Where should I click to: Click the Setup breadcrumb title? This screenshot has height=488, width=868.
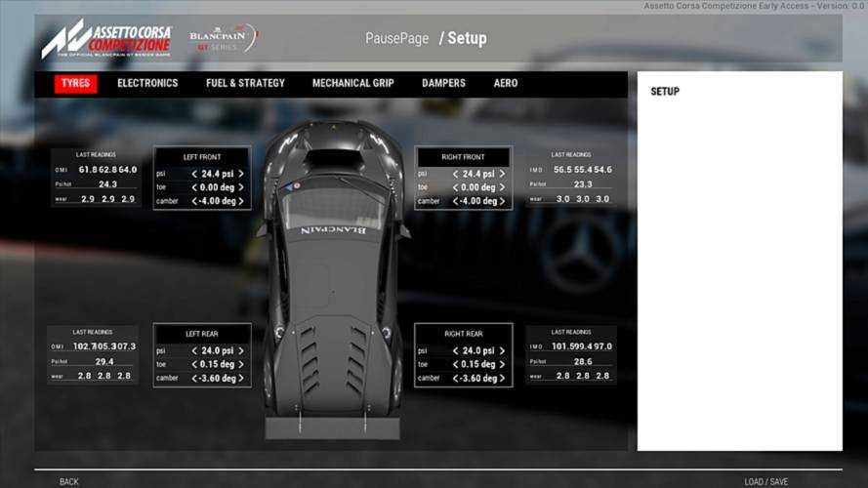click(468, 39)
